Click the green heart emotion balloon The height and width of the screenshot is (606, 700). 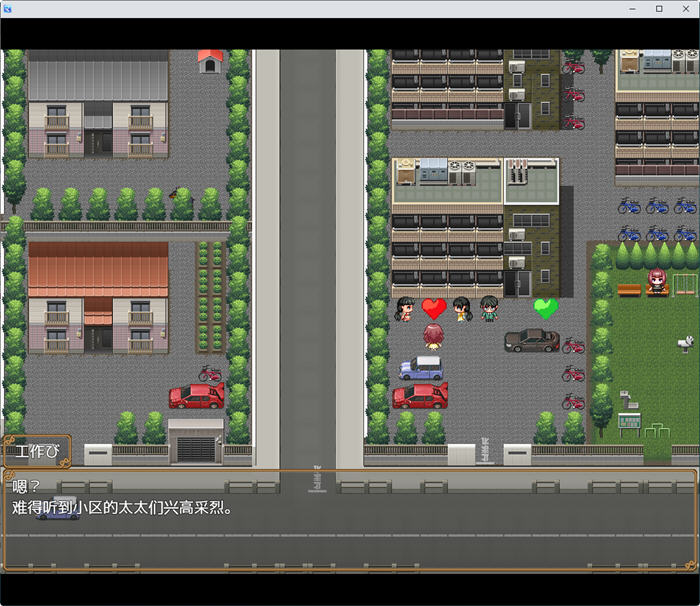click(x=545, y=308)
